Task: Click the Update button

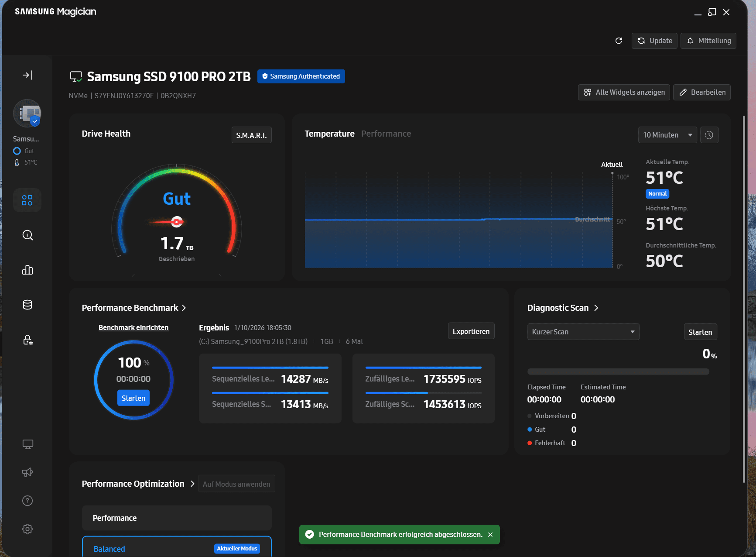Action: (654, 41)
